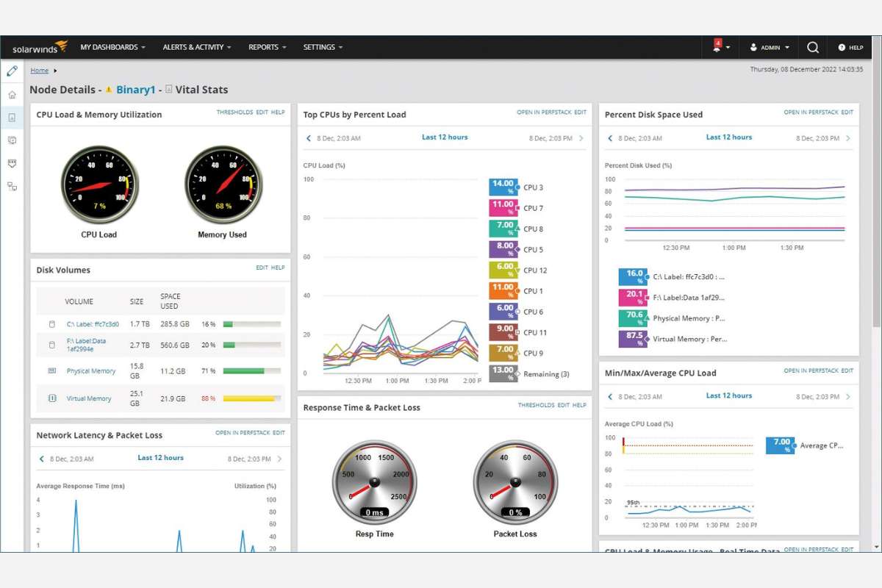Image resolution: width=882 pixels, height=588 pixels.
Task: Click the warning triangle next to Binary1
Action: pos(108,89)
